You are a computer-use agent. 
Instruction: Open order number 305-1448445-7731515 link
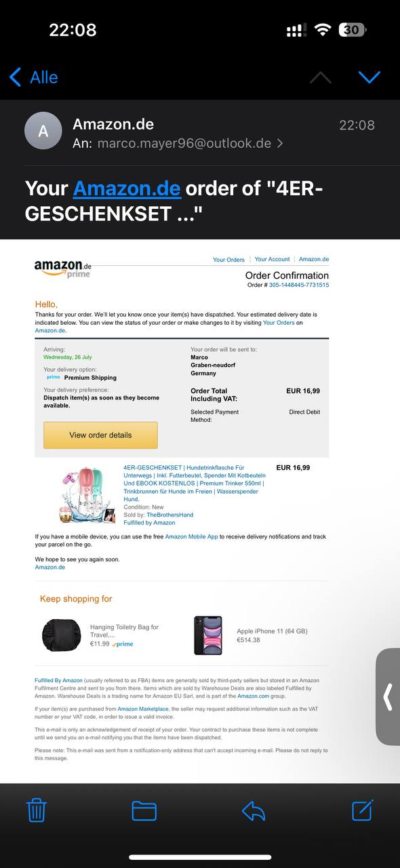[299, 285]
